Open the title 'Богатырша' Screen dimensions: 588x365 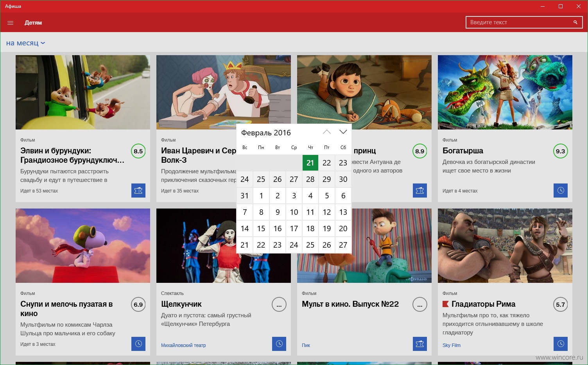click(x=463, y=151)
